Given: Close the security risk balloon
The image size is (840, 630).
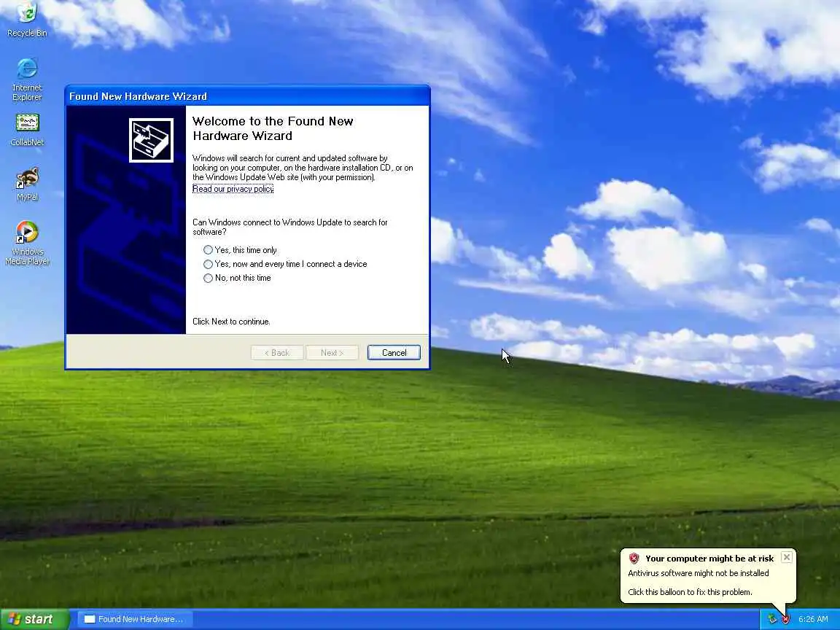Looking at the screenshot, I should tap(787, 557).
